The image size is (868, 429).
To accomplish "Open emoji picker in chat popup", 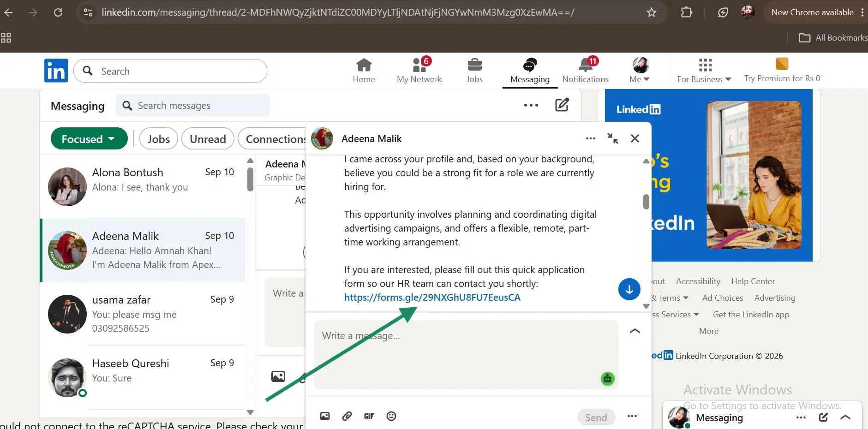I will tap(391, 416).
